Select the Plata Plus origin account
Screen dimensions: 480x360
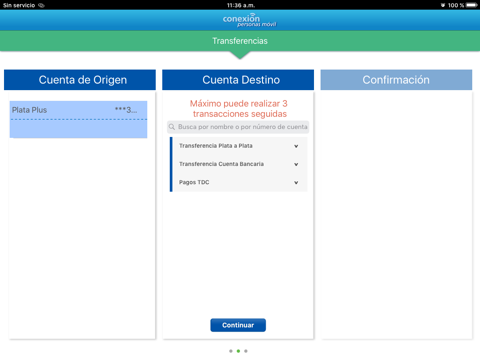78,119
